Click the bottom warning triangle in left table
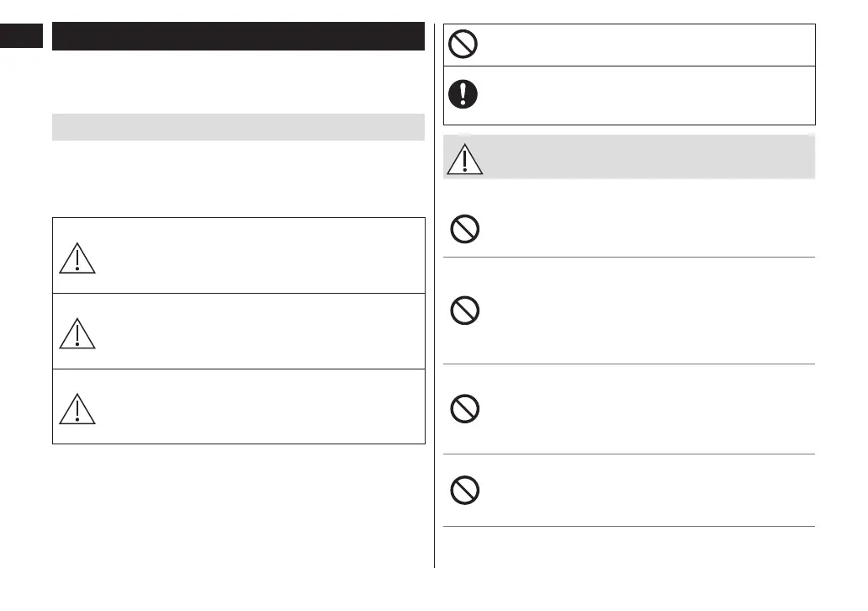Viewport: 868px width, 611px height. pyautogui.click(x=77, y=408)
